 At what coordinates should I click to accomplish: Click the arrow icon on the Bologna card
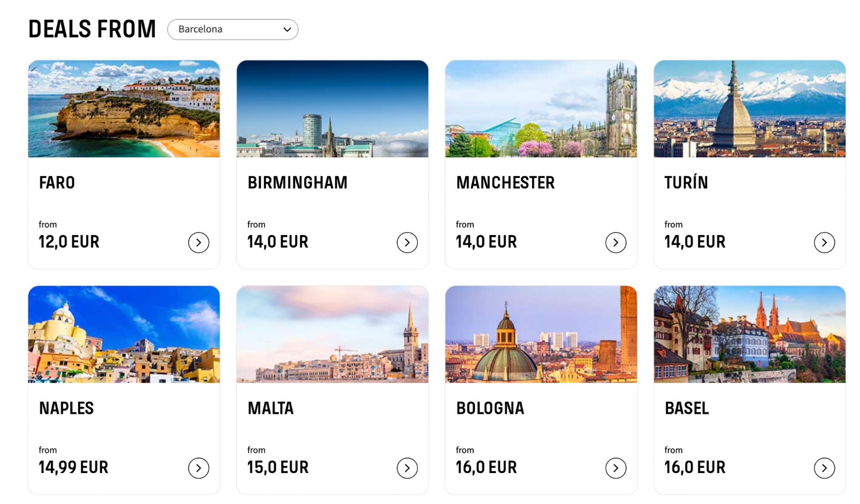tap(615, 467)
